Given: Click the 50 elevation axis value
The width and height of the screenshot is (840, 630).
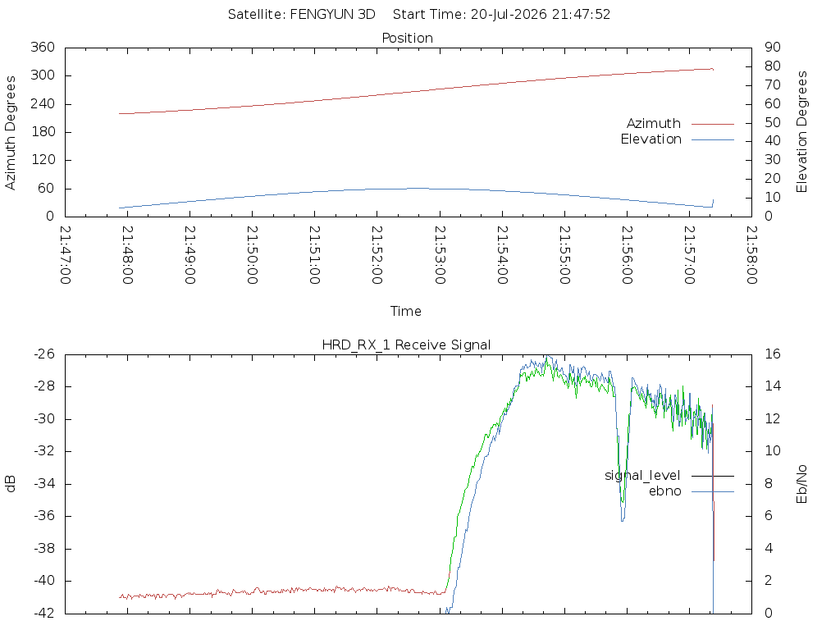Looking at the screenshot, I should point(773,123).
